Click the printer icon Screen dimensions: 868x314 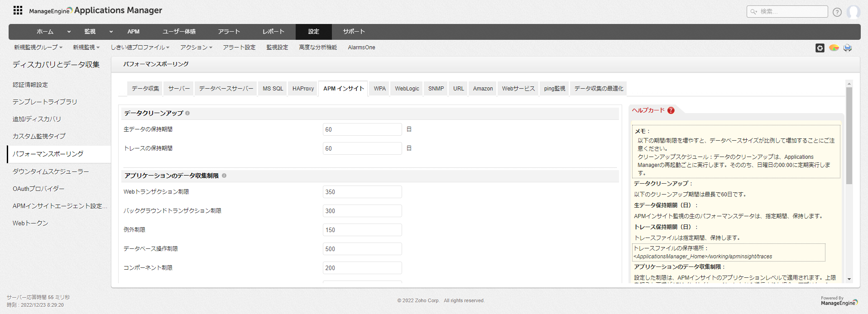point(848,48)
